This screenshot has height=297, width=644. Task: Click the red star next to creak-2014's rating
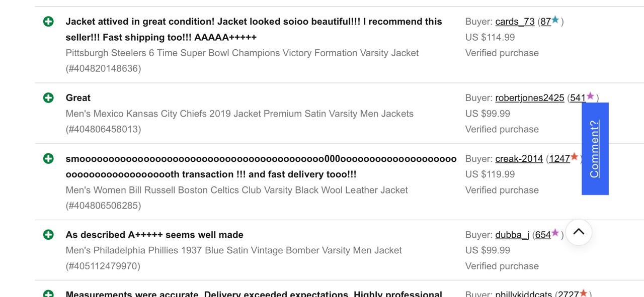tap(573, 157)
